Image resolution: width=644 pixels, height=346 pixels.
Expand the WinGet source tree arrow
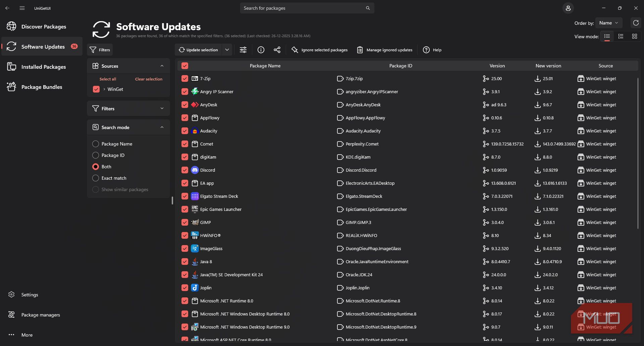tap(104, 89)
